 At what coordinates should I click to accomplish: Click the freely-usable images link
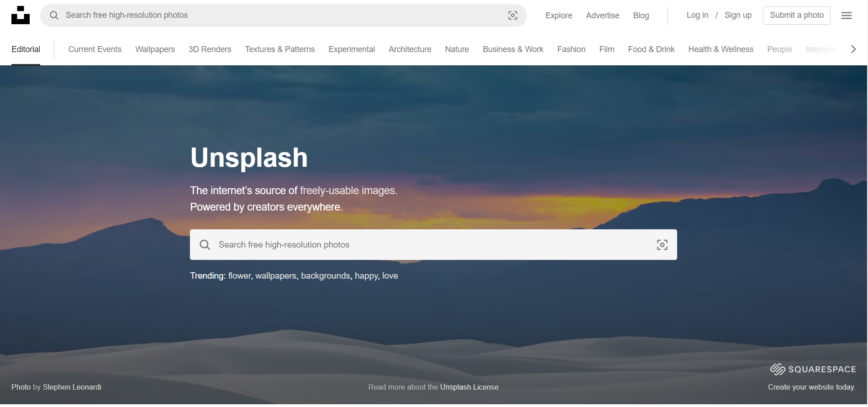point(347,190)
